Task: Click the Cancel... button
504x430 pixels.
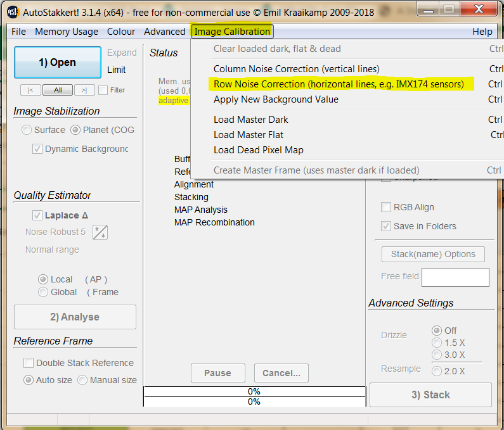Action: click(281, 373)
